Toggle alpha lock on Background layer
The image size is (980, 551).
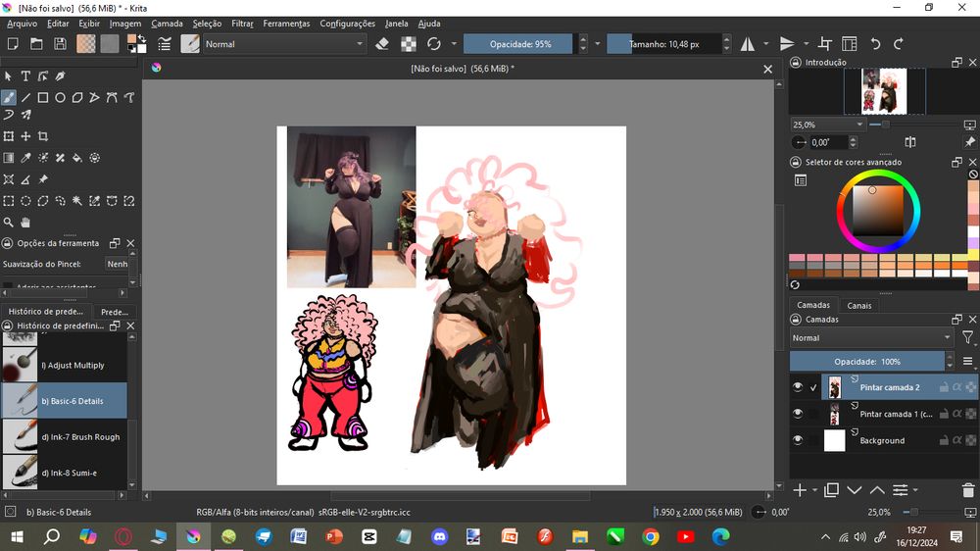click(970, 440)
